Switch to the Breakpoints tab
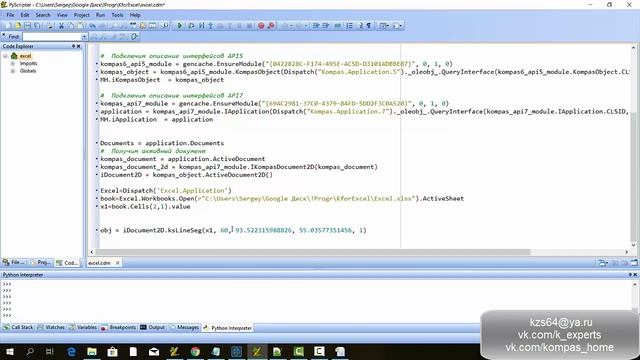This screenshot has height=360, width=640. [119, 327]
